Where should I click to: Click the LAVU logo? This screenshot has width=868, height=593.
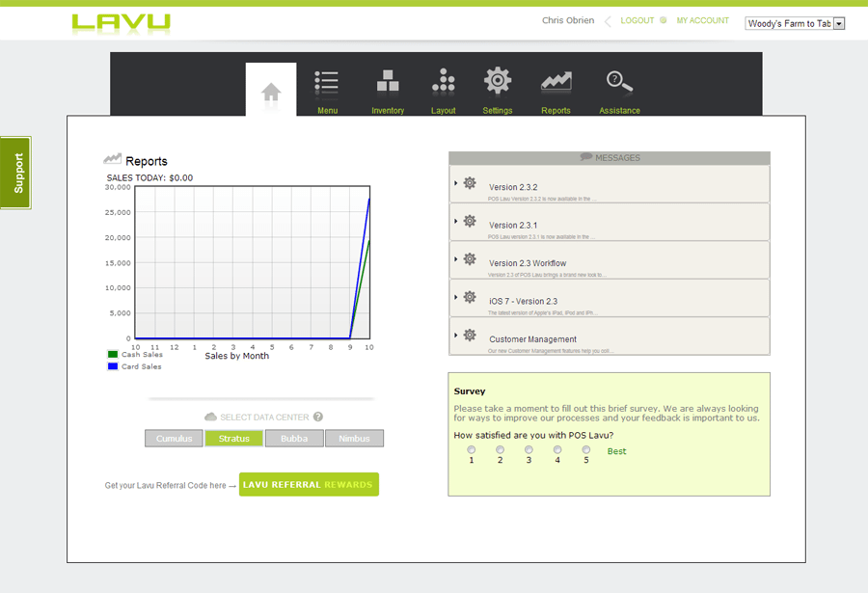tap(121, 23)
